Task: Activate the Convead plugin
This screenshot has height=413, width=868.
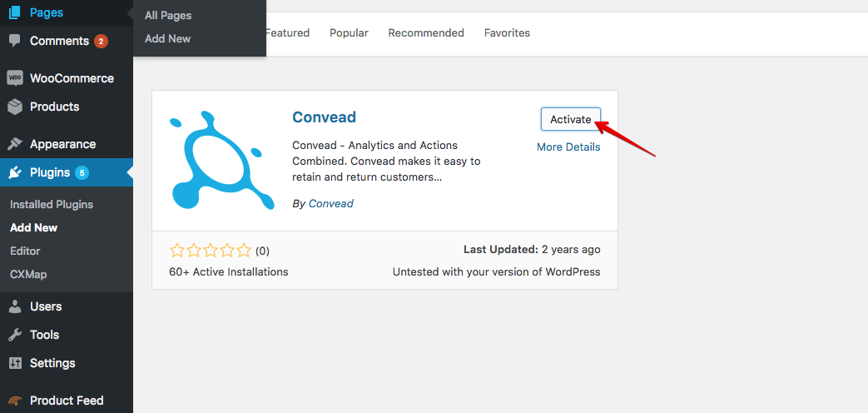Action: 570,120
